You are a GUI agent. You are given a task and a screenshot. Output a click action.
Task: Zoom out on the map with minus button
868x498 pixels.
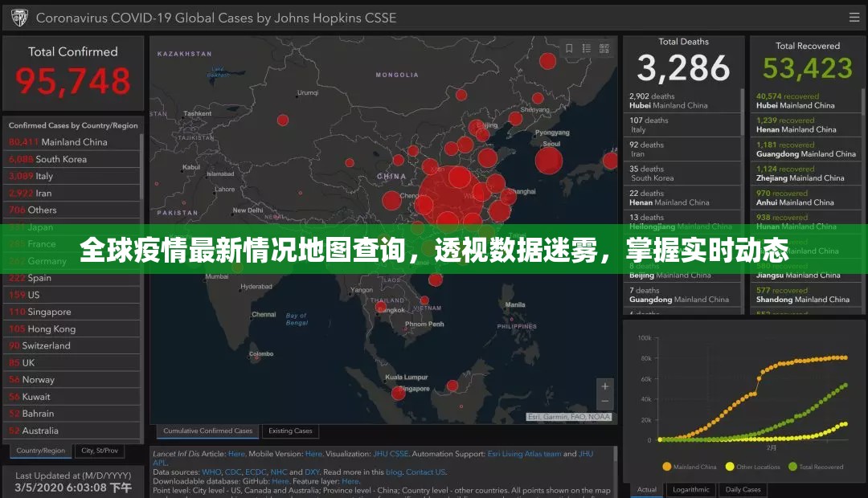pyautogui.click(x=605, y=402)
